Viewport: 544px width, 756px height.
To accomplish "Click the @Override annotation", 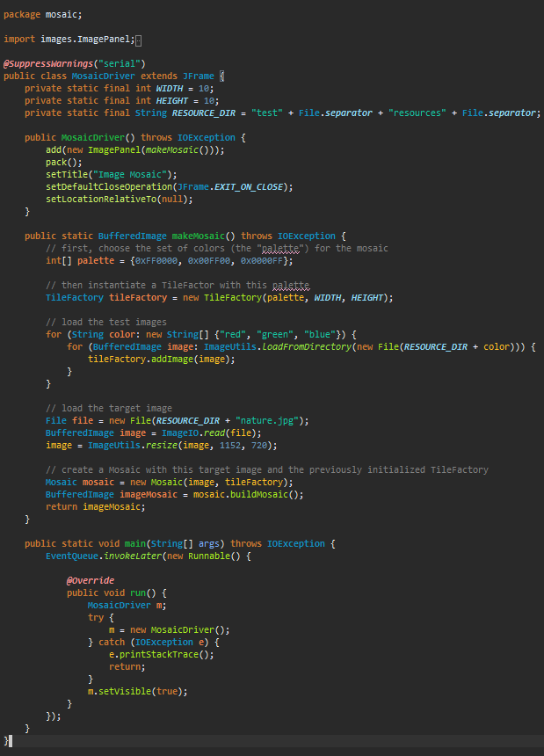I will (x=91, y=580).
